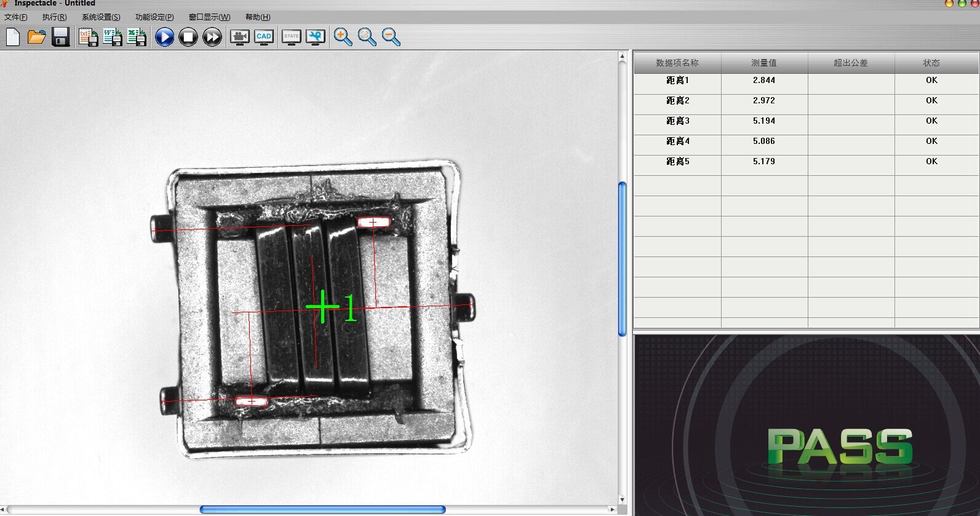Zoom in on the image

(x=343, y=37)
